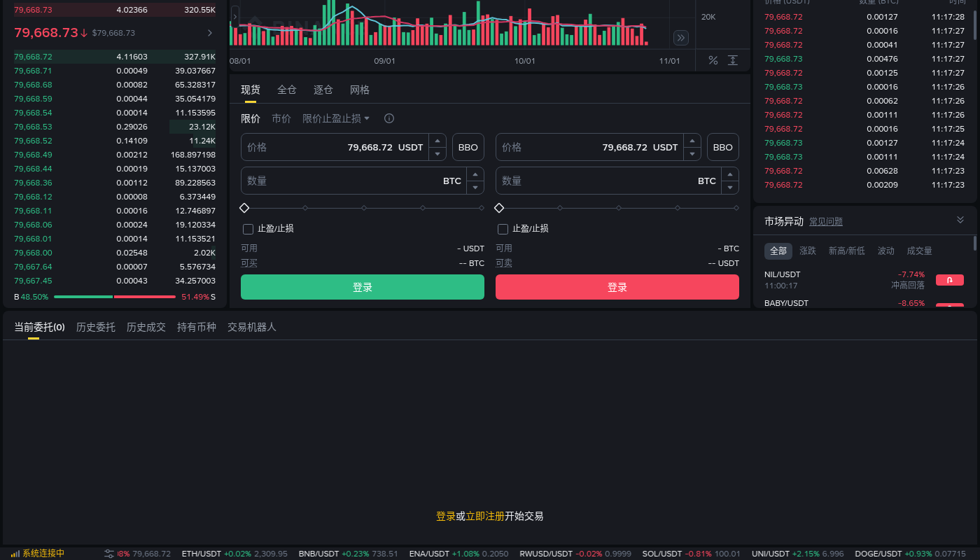The height and width of the screenshot is (560, 980).
Task: Move the sell amount slider handle
Action: tap(499, 208)
